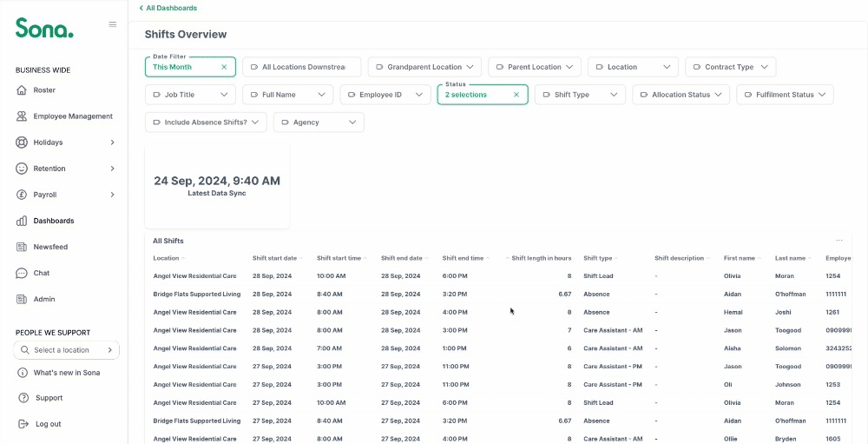Sort by Shift end date arrow
The height and width of the screenshot is (444, 868).
427,258
